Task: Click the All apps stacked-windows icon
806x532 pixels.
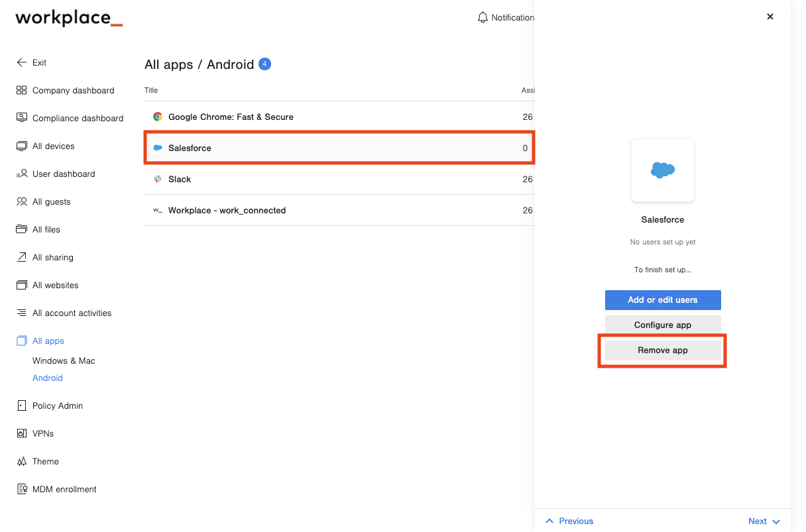Action: (21, 341)
